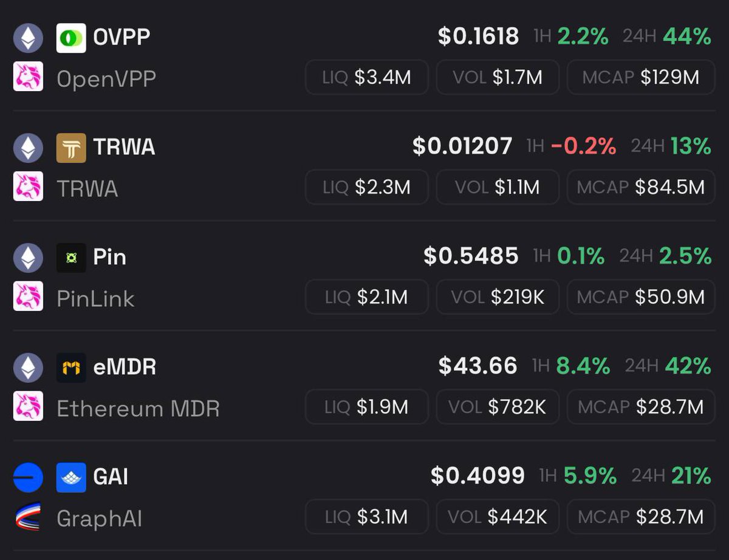Image resolution: width=729 pixels, height=560 pixels.
Task: Click the Uniswap unicorn icon next to OpenVPP
Action: (29, 77)
